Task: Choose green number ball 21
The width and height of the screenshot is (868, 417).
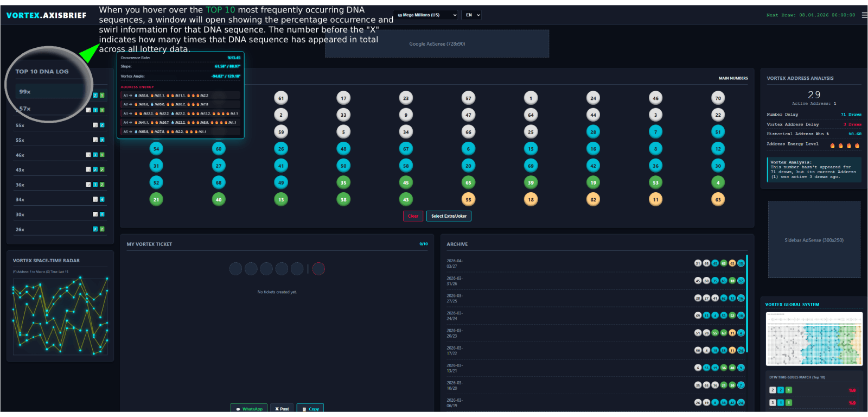Action: 156,200
